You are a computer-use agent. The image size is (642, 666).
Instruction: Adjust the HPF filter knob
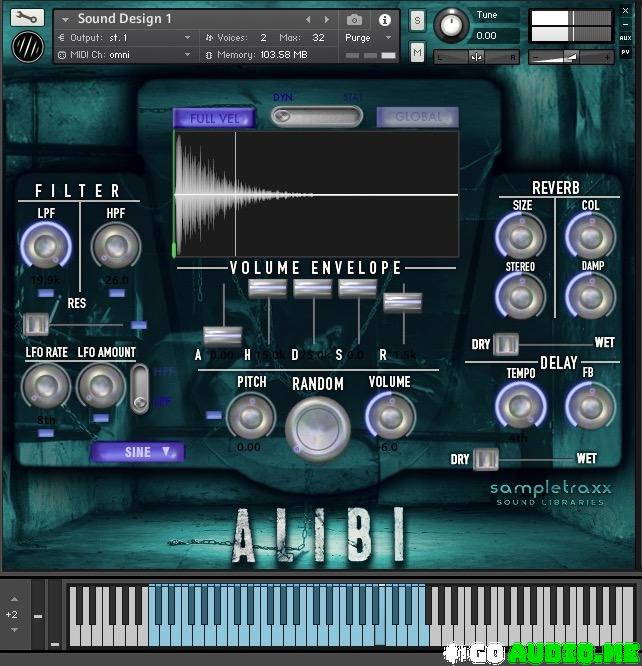[116, 246]
